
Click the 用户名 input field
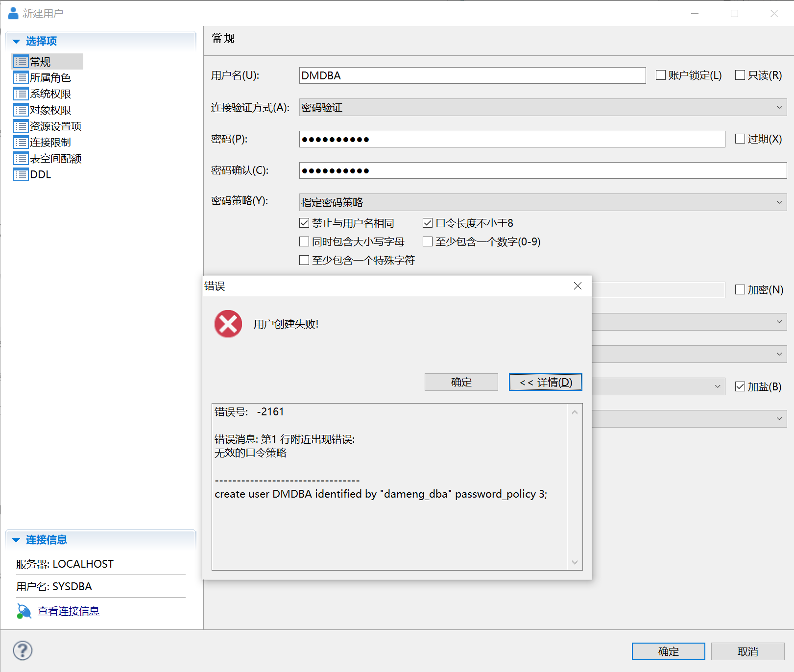click(473, 75)
